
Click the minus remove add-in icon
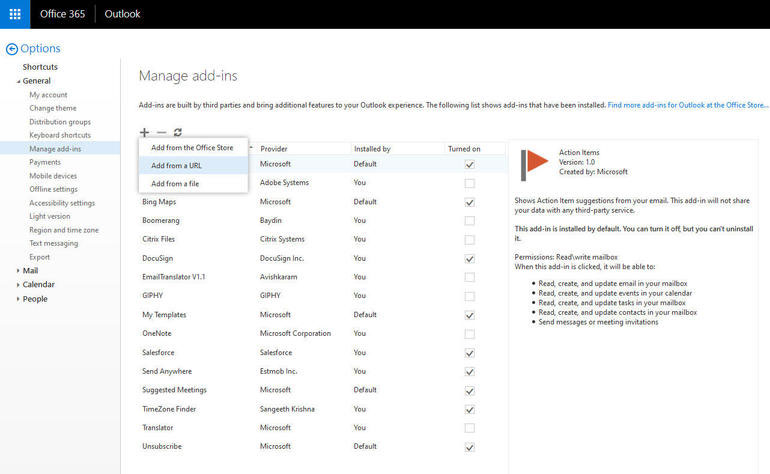[x=162, y=132]
